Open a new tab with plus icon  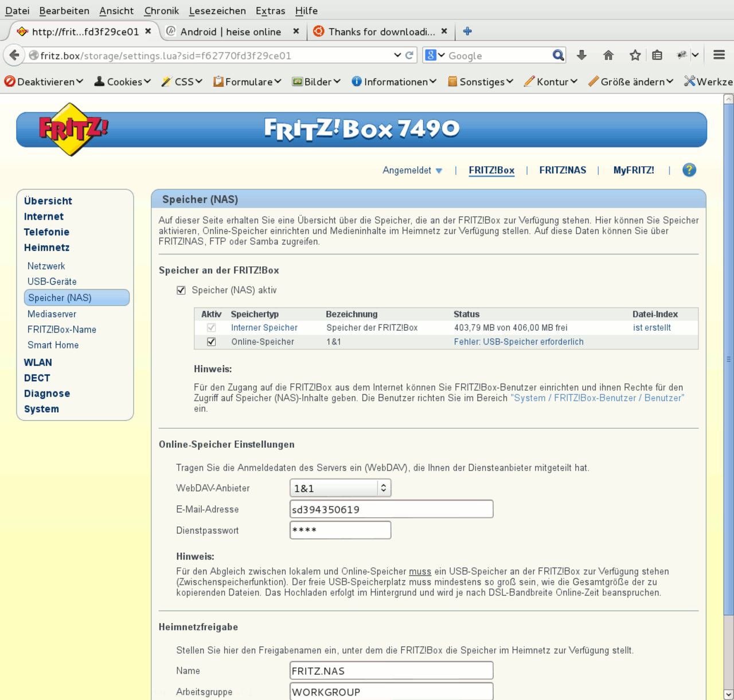coord(467,31)
